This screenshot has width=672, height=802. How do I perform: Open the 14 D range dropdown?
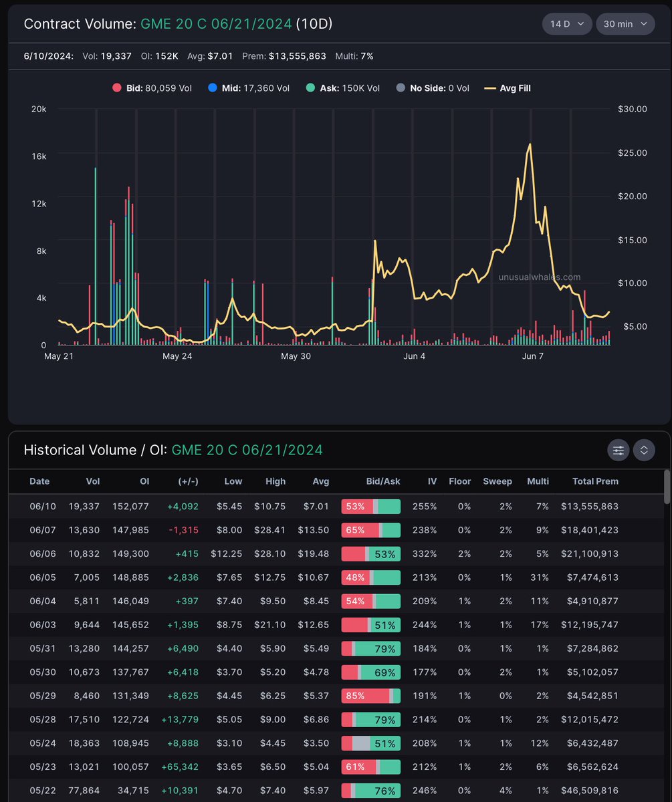coord(567,24)
